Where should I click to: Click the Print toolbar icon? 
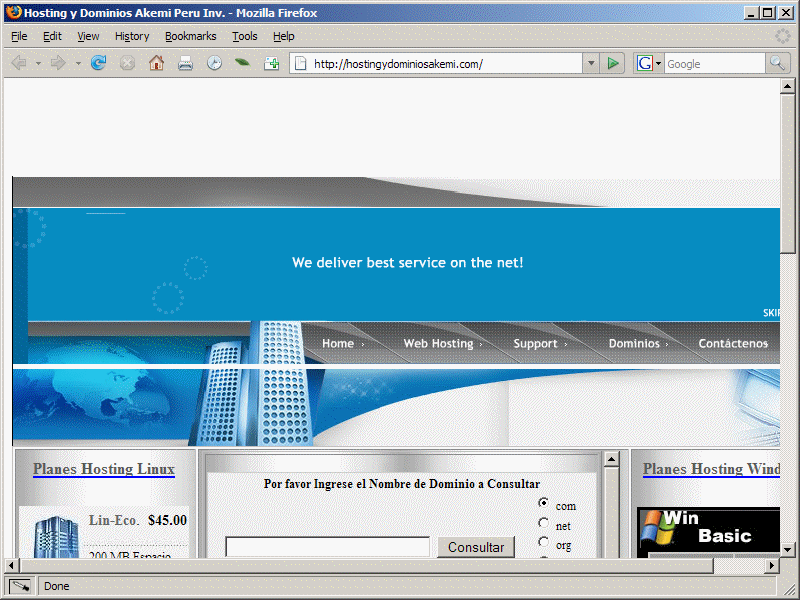tap(185, 63)
